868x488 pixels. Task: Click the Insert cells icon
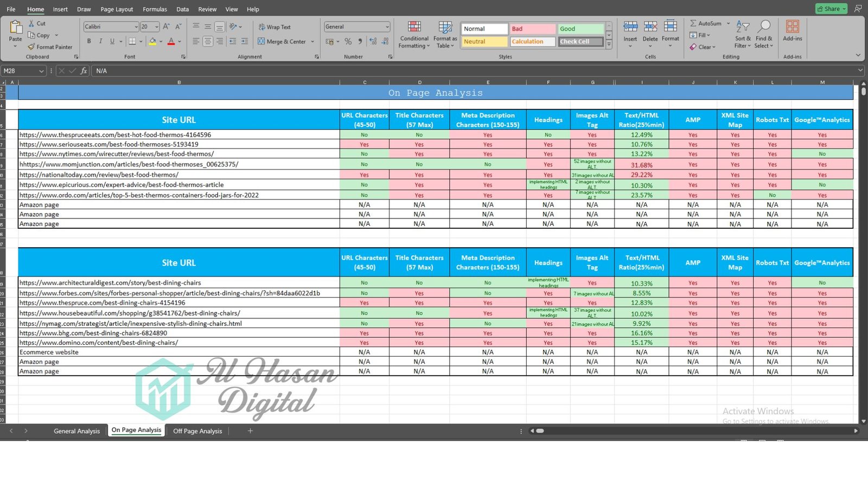click(630, 26)
